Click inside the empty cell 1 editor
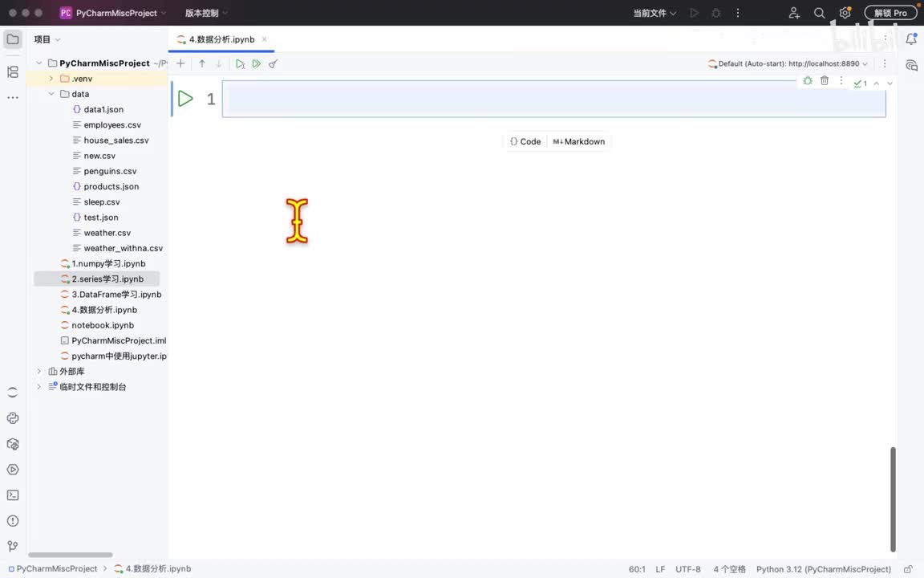 pos(554,99)
